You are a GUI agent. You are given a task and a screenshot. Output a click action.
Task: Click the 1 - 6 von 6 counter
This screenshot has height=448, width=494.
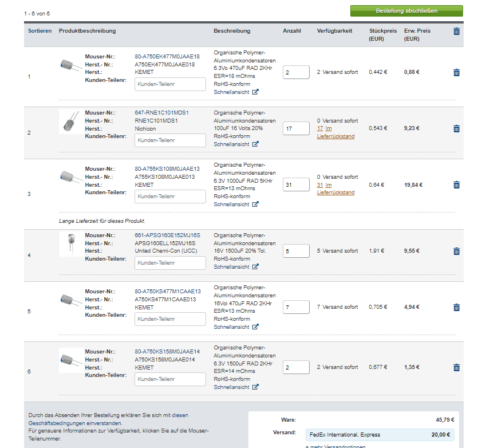37,14
